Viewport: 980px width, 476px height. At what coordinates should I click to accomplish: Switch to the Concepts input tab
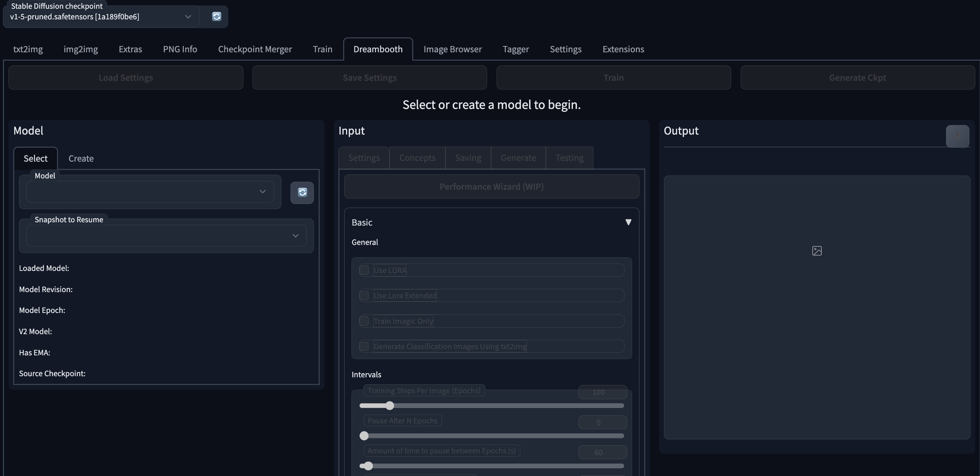(417, 157)
